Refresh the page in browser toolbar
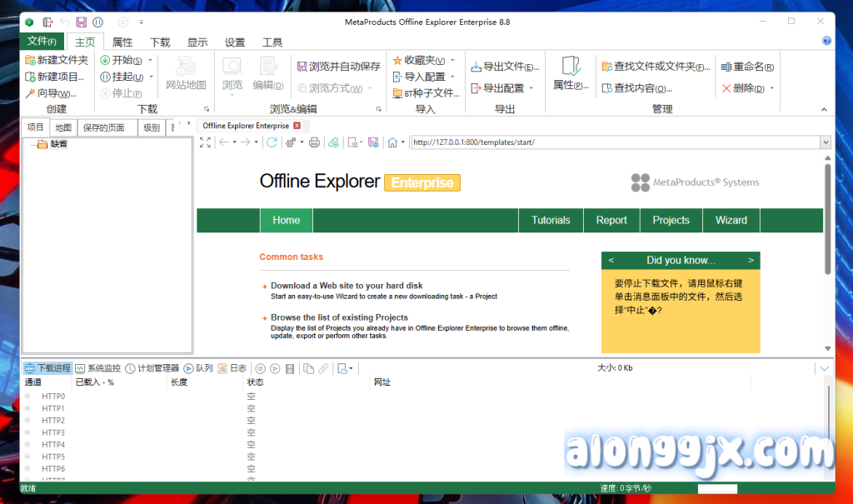 click(x=271, y=142)
